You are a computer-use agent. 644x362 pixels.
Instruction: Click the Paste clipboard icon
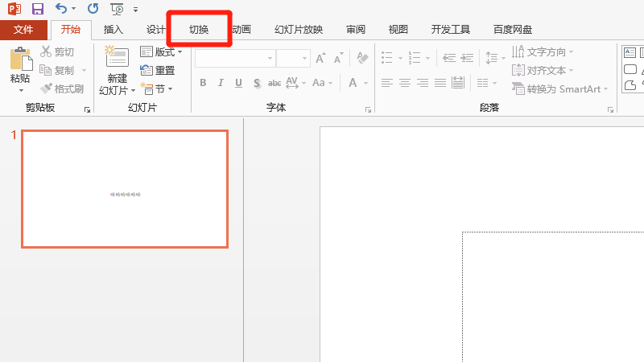(x=20, y=61)
